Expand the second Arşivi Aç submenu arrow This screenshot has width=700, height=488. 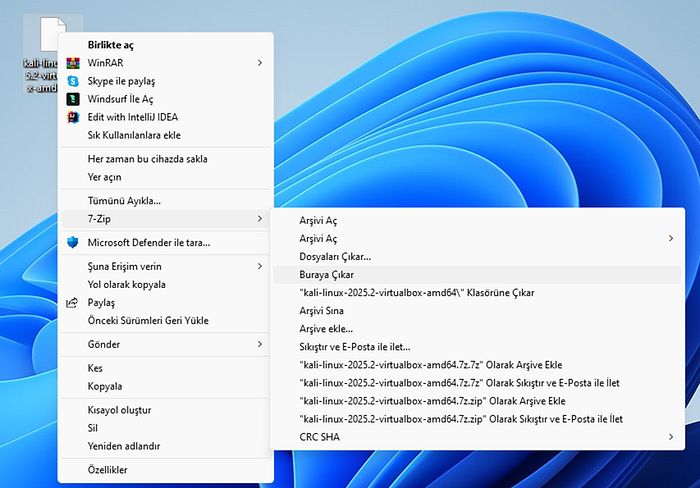(x=671, y=238)
